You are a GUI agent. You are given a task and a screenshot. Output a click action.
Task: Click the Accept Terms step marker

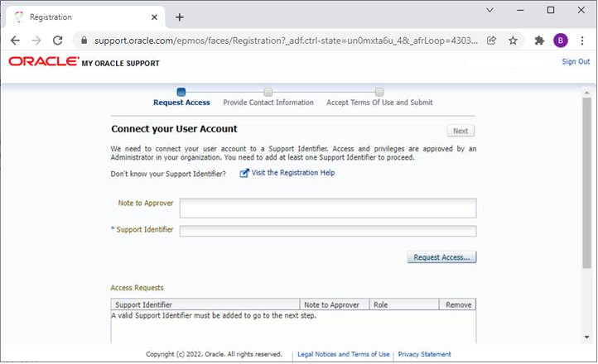click(379, 92)
